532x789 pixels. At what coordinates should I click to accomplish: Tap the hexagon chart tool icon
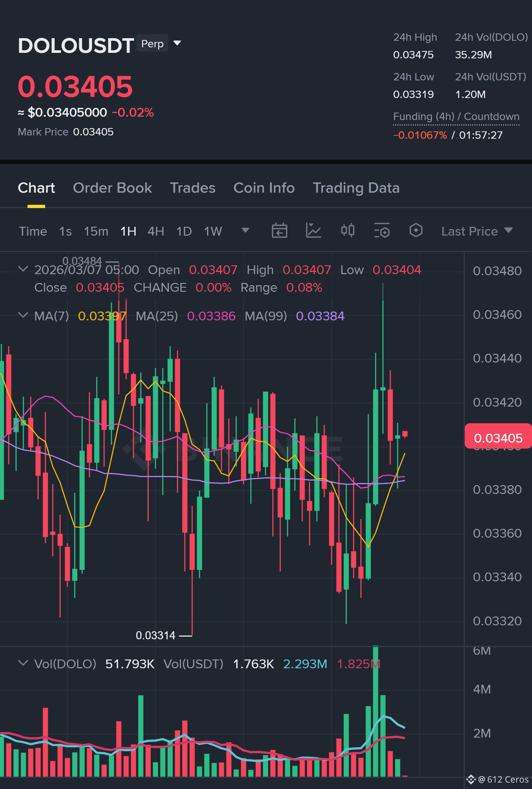click(416, 231)
